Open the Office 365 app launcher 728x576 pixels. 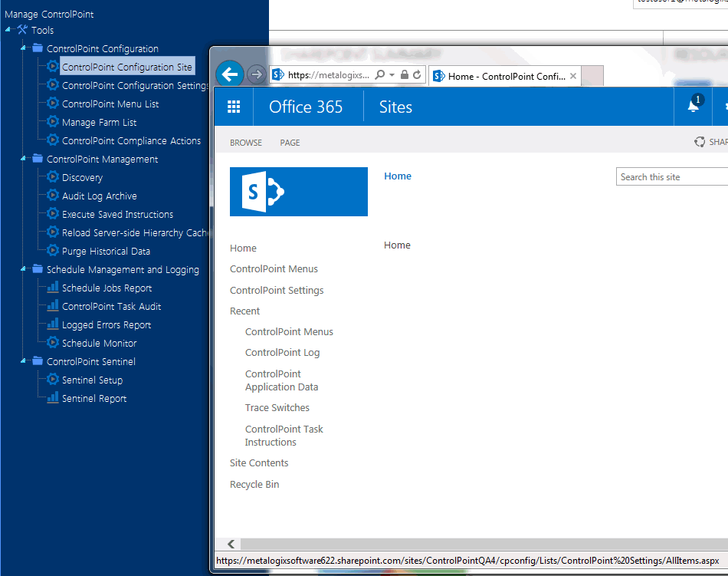point(234,106)
